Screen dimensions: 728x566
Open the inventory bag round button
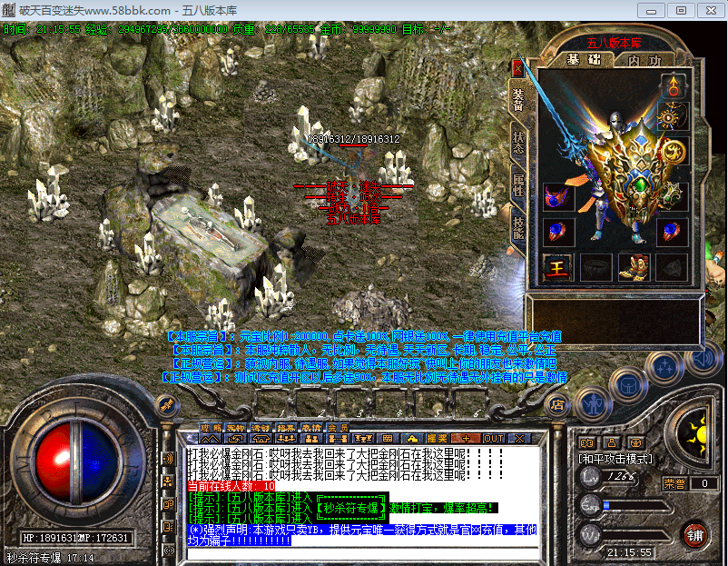(629, 386)
